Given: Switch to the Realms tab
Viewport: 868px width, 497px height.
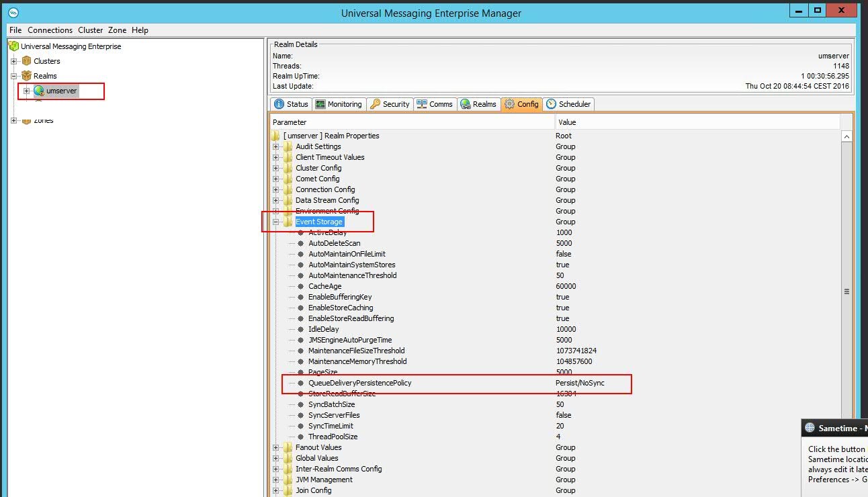Looking at the screenshot, I should 478,104.
